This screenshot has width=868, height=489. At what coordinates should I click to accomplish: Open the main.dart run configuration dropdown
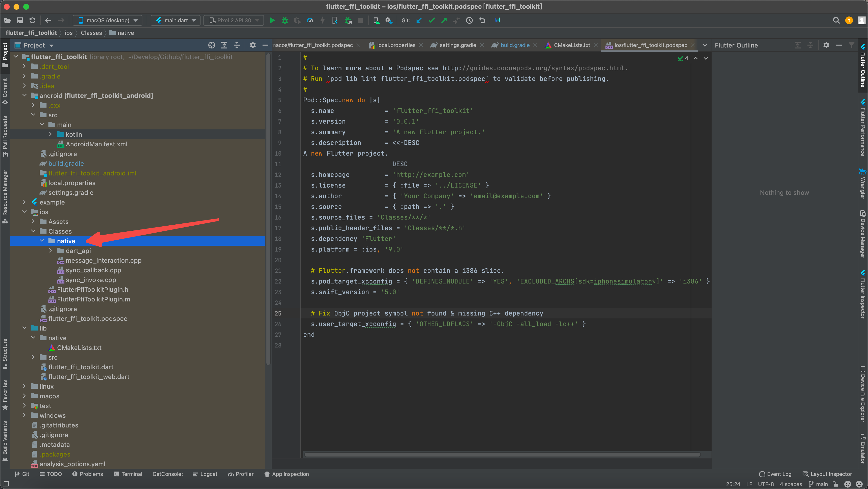176,21
